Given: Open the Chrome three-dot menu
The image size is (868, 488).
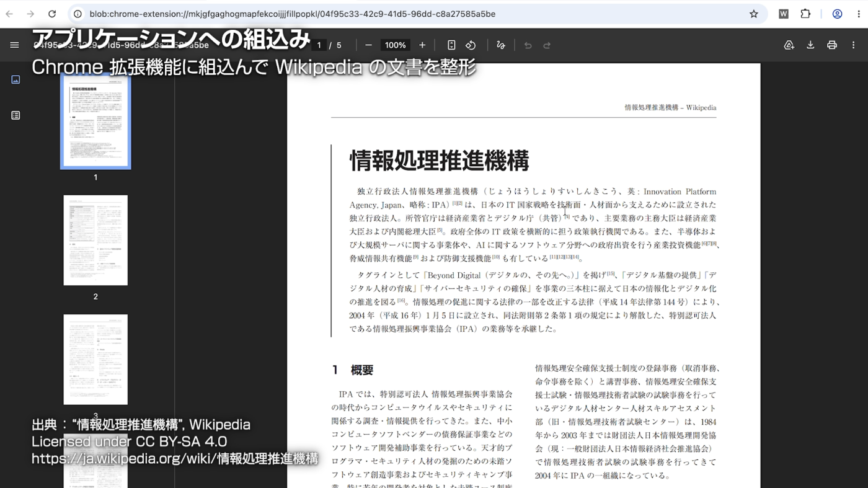Looking at the screenshot, I should [x=857, y=14].
